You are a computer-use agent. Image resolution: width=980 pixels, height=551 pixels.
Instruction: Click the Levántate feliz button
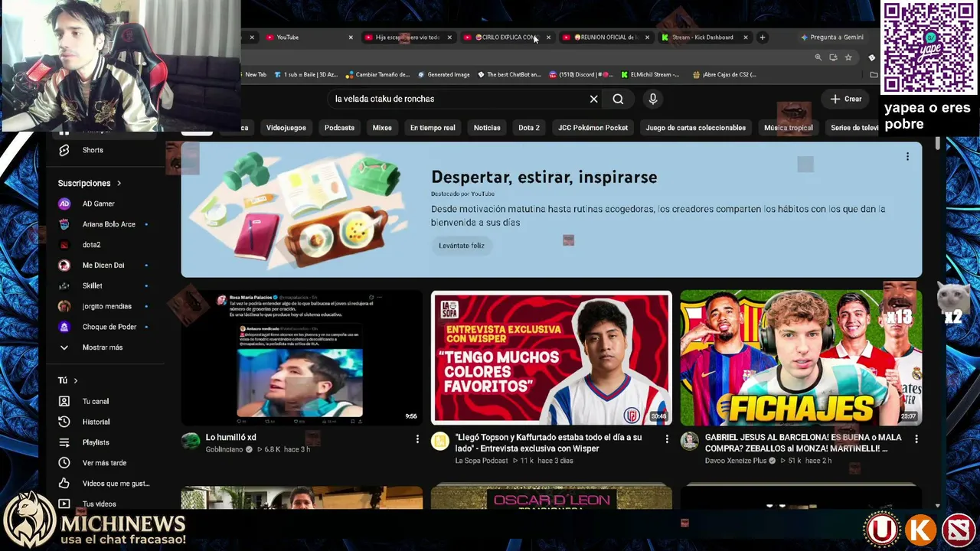tap(462, 246)
